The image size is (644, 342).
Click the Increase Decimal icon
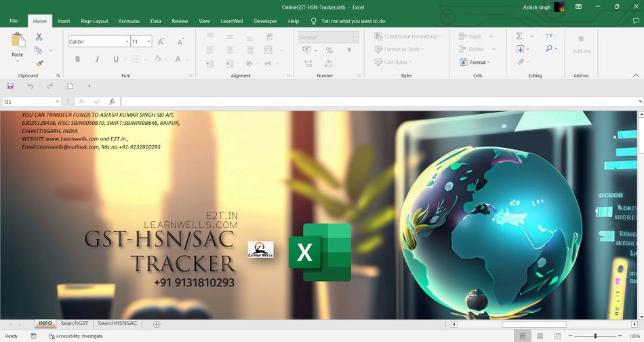pos(308,63)
